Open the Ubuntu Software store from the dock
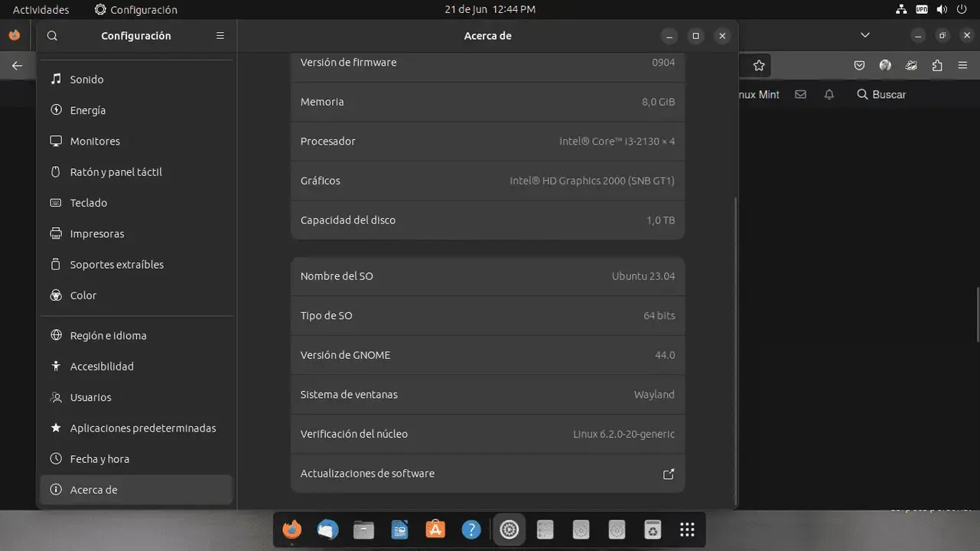Image resolution: width=980 pixels, height=551 pixels. coord(435,530)
